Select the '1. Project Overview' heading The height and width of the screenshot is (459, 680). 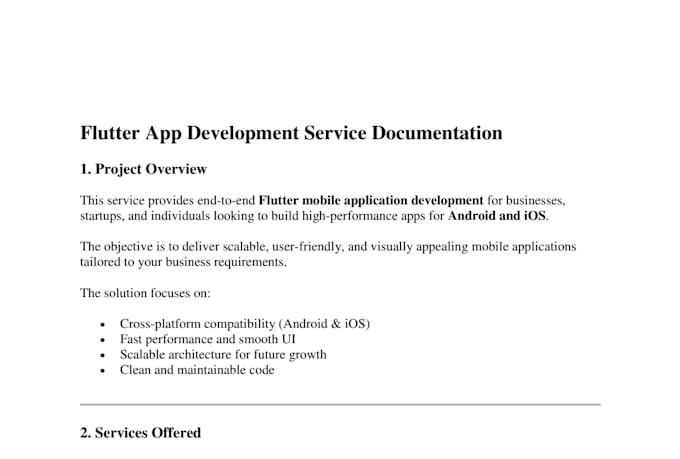143,169
